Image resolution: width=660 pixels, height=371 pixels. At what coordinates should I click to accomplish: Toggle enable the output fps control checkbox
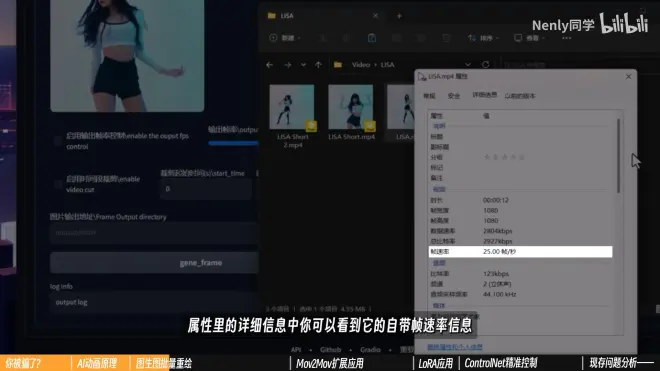pos(58,141)
